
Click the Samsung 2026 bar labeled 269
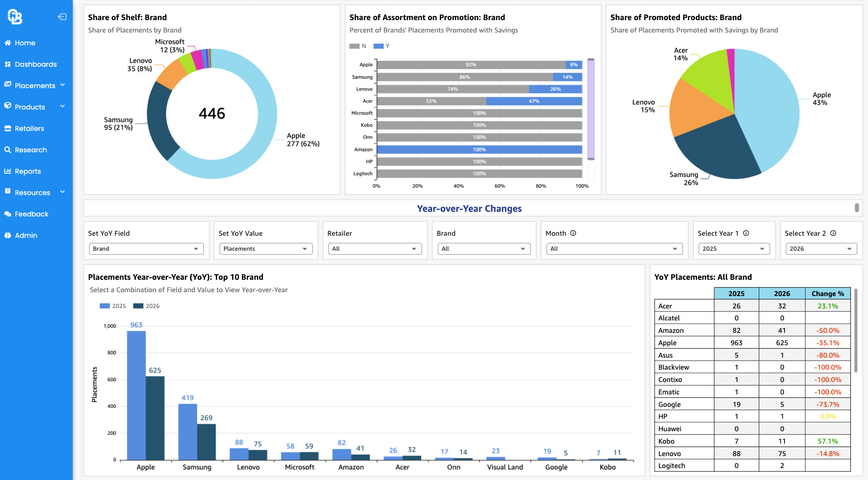(206, 442)
